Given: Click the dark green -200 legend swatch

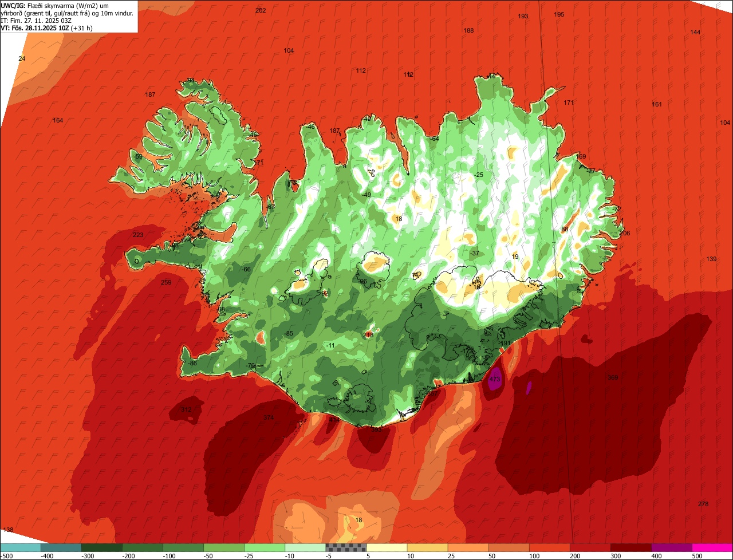Looking at the screenshot, I should tap(142, 547).
